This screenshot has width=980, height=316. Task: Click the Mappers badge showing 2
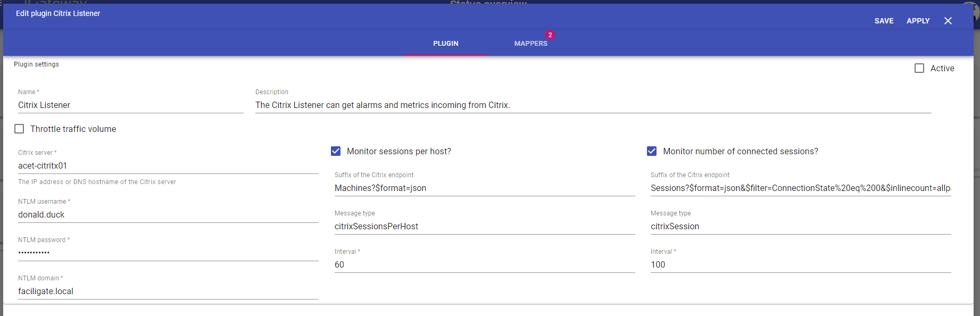point(550,35)
